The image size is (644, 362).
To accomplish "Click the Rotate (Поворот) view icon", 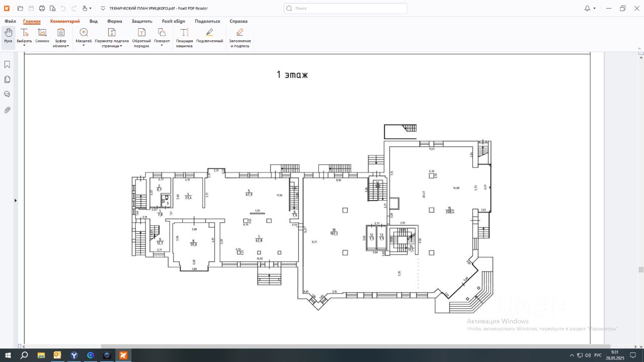I will point(162,32).
